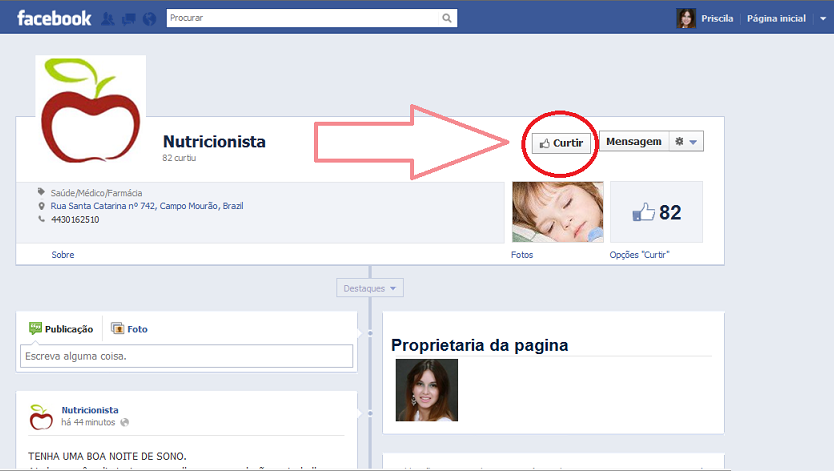This screenshot has height=471, width=834.
Task: Click the Publicação speech bubble icon
Action: 35,328
